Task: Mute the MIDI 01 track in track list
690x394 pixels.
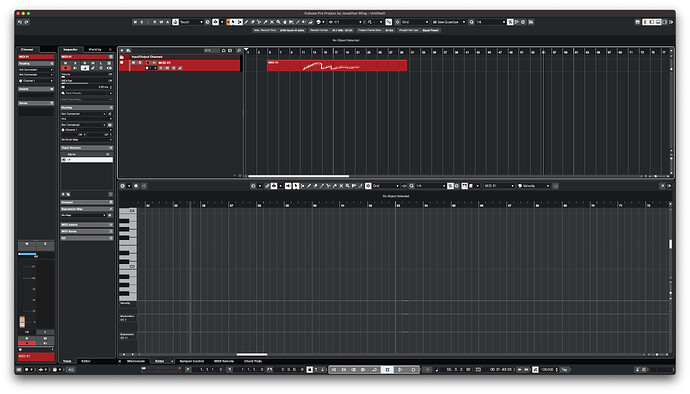Action: click(x=134, y=63)
